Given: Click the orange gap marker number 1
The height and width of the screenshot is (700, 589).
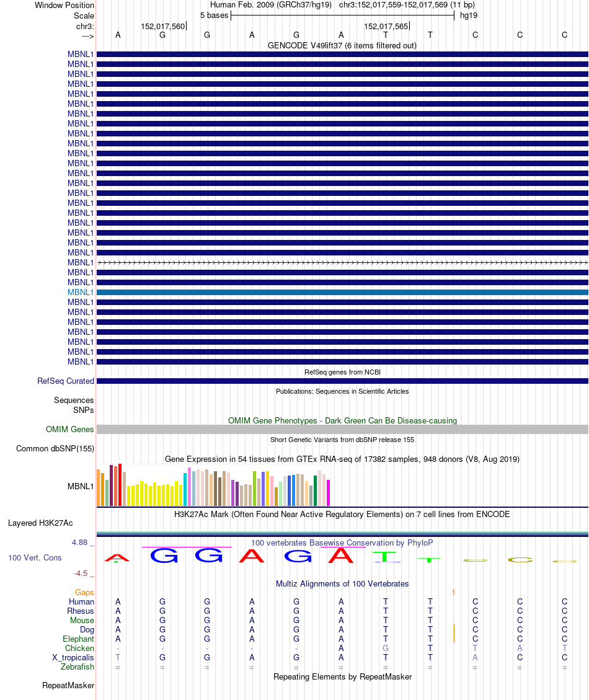Looking at the screenshot, I should pos(453,592).
